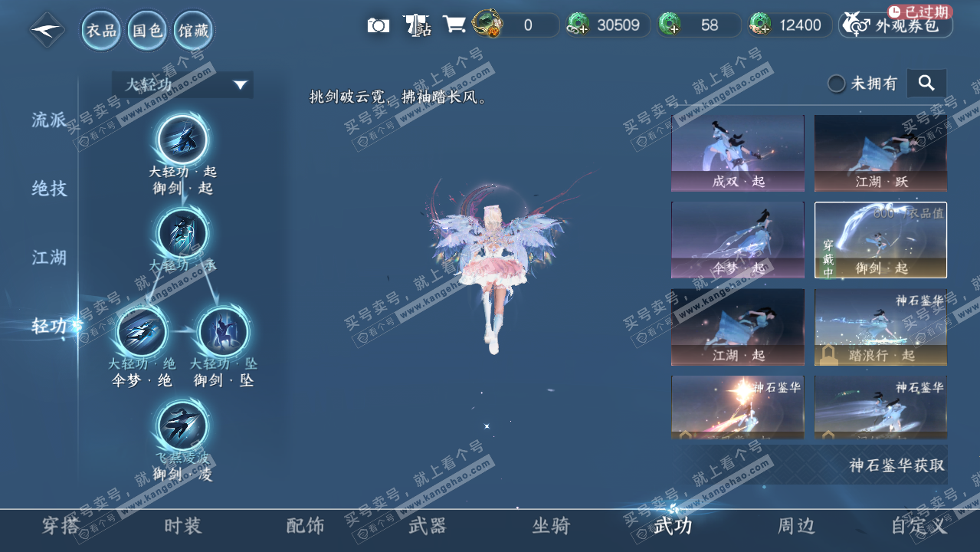Screen dimensions: 980x552
Task: Open the shopping cart icon
Action: (x=454, y=25)
